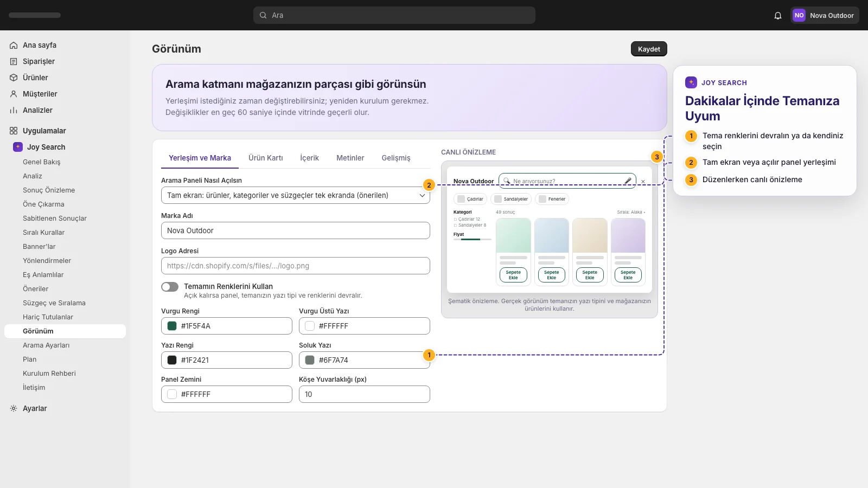The width and height of the screenshot is (868, 488).
Task: Open the İçerik tab
Action: pos(309,158)
